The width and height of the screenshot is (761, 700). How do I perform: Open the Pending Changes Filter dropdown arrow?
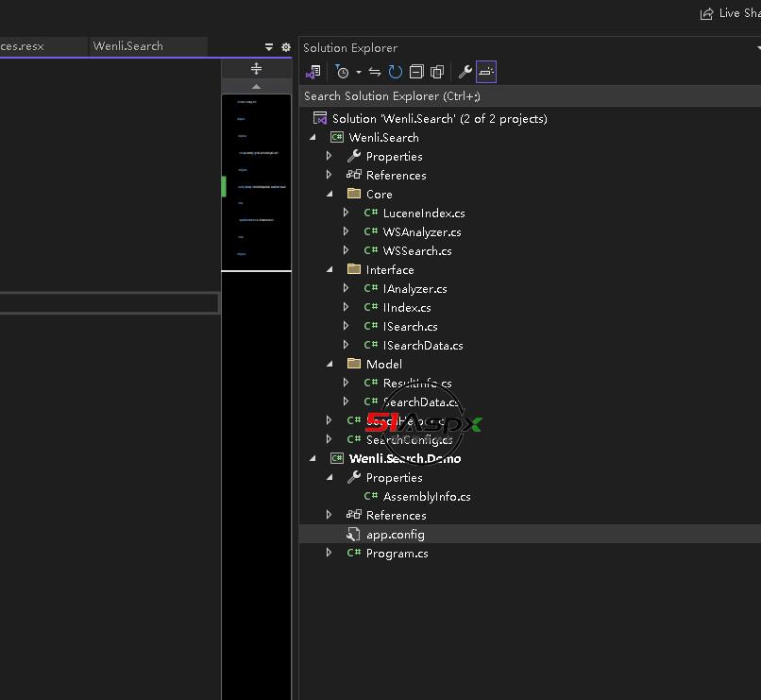point(358,73)
